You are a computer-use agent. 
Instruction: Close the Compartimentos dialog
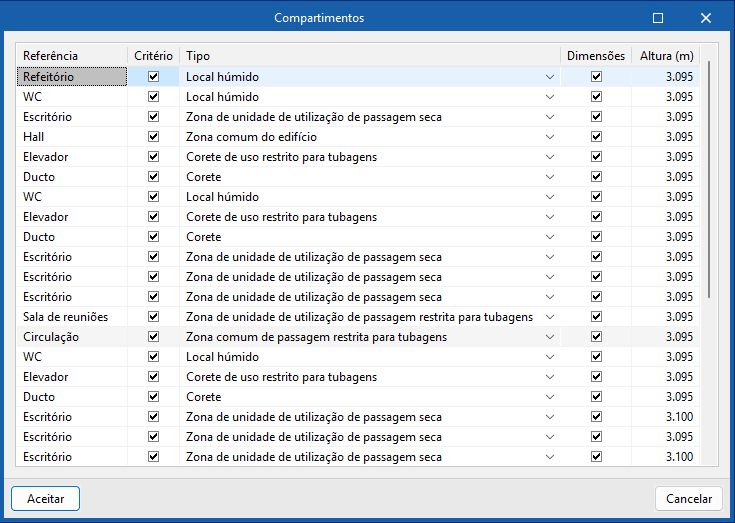[x=706, y=18]
